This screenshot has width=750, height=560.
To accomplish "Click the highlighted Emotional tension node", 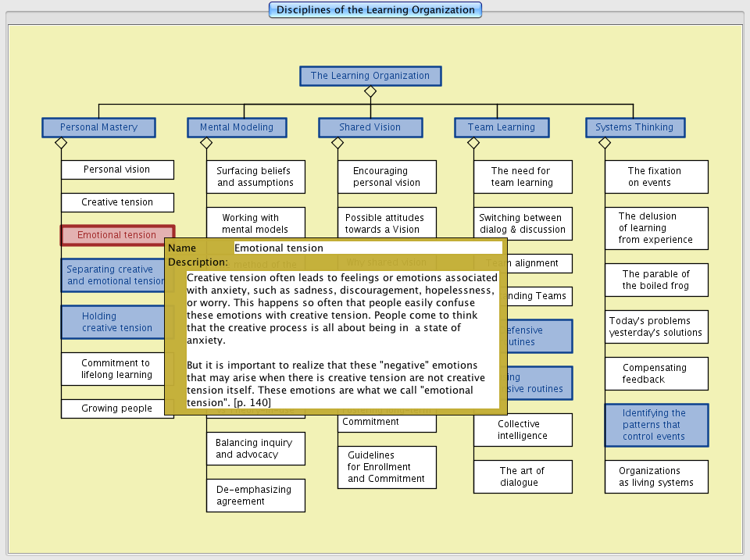I will (x=116, y=235).
